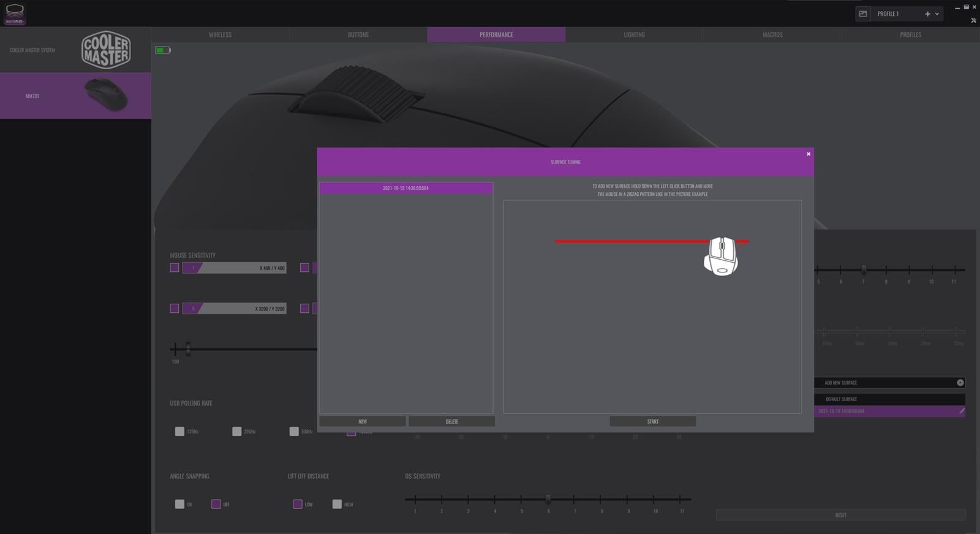
Task: Click Add New Surface arrow icon
Action: pyautogui.click(x=960, y=383)
